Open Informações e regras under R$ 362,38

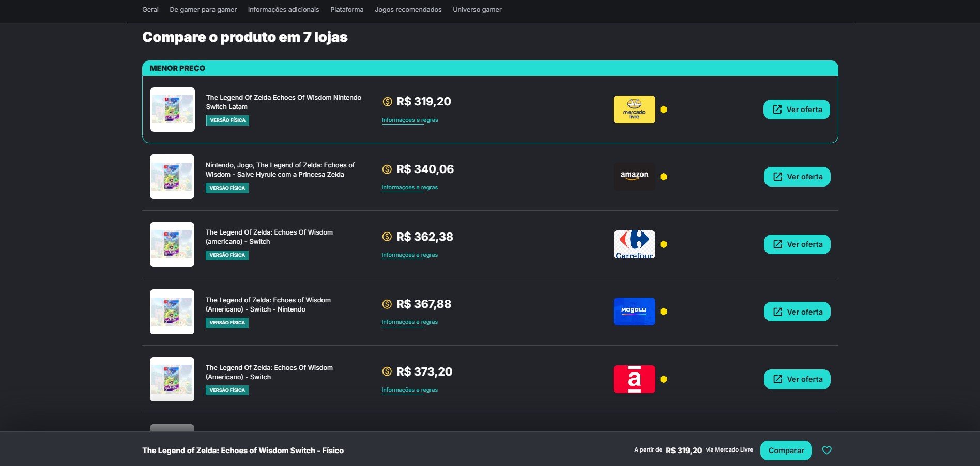(x=410, y=255)
